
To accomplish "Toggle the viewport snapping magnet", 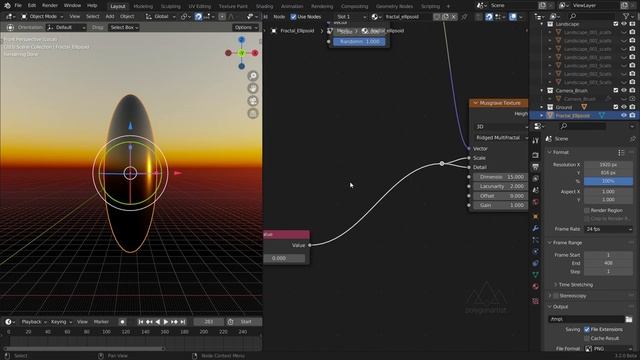I will pyautogui.click(x=198, y=17).
